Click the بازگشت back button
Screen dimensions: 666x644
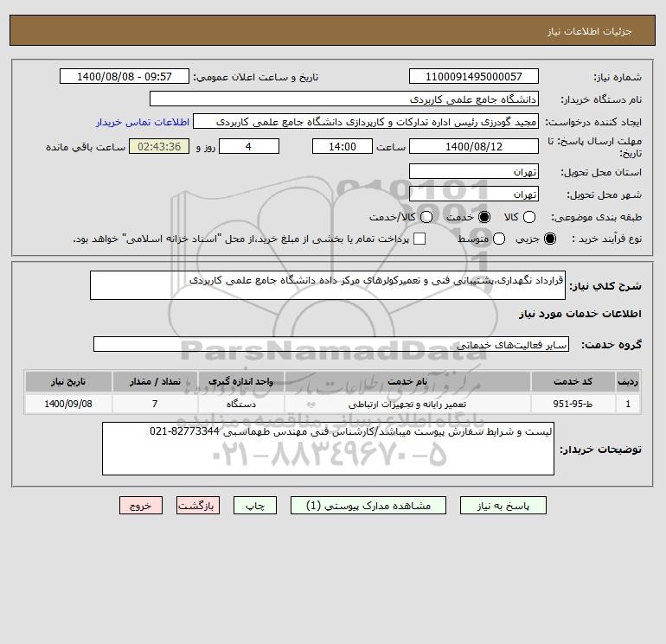198,506
